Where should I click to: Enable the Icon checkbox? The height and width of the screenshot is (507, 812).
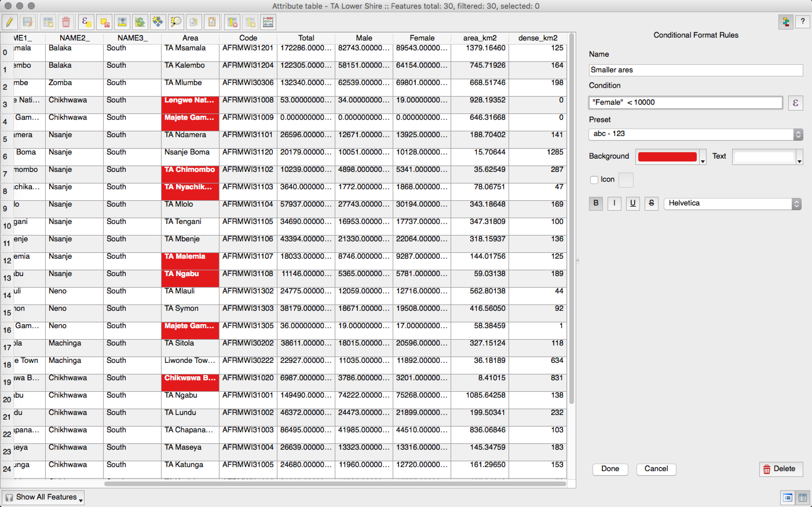[x=594, y=180]
